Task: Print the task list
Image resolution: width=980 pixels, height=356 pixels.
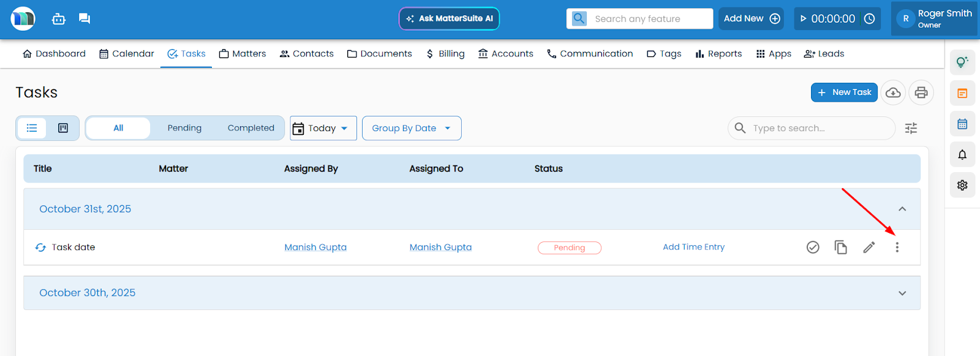Action: [x=921, y=93]
